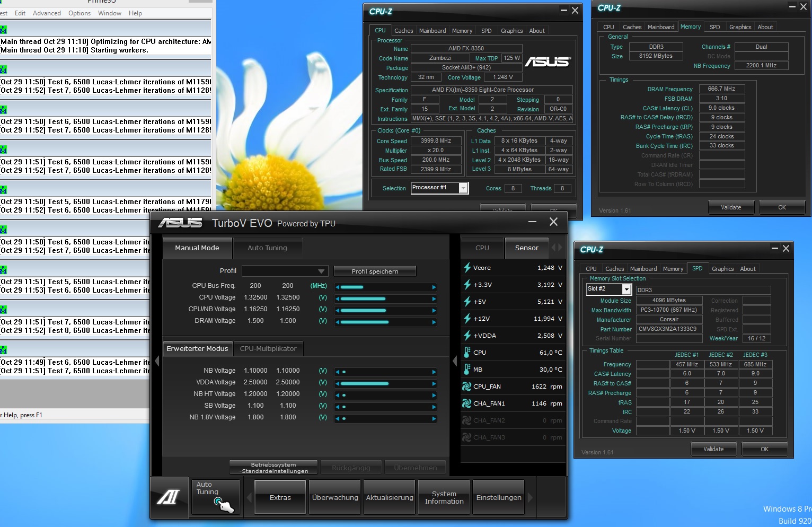Adjust the CPU/NB Voltage slider
The height and width of the screenshot is (527, 812).
(x=385, y=310)
